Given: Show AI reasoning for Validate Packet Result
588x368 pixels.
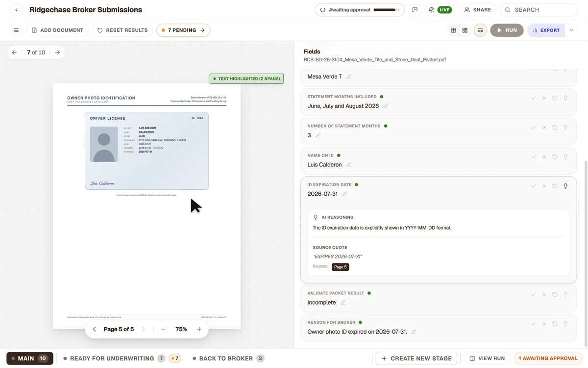Looking at the screenshot, I should click(565, 294).
